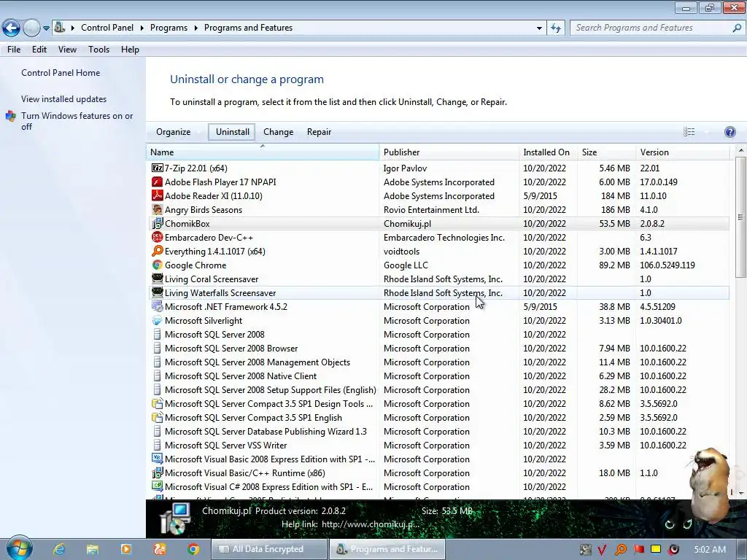
Task: Open Internet Explorer from taskbar
Action: click(x=59, y=549)
